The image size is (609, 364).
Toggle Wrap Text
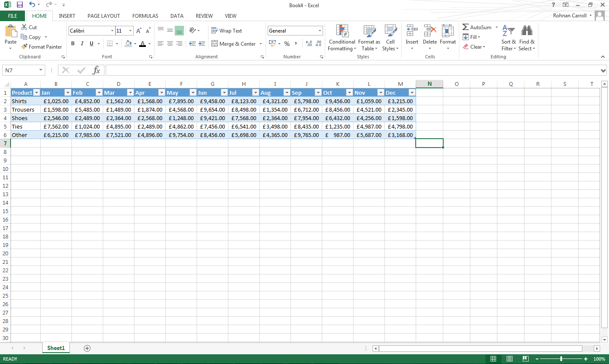tap(227, 30)
